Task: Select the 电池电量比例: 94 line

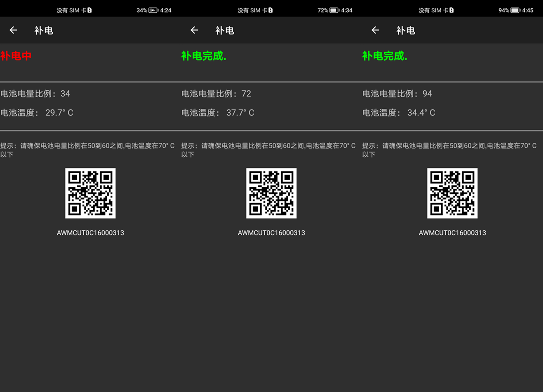Action: (397, 94)
